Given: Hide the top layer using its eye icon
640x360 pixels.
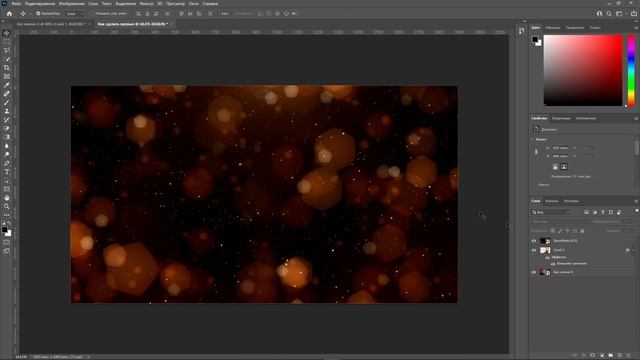Looking at the screenshot, I should click(x=534, y=241).
